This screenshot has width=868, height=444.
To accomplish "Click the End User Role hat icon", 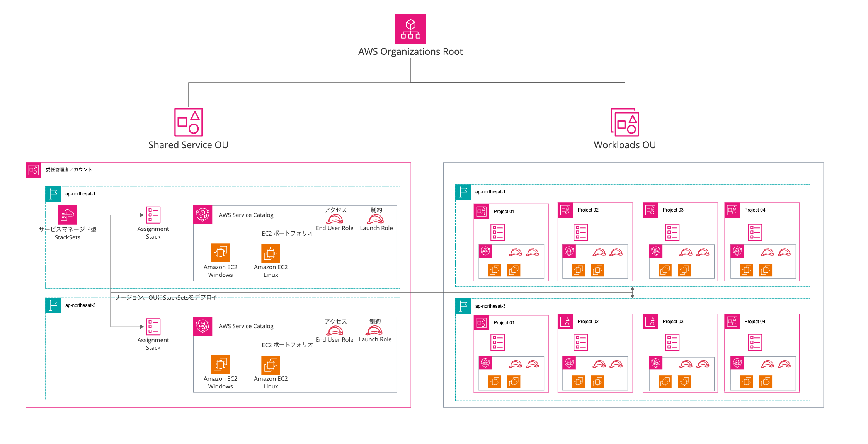I will click(x=335, y=219).
